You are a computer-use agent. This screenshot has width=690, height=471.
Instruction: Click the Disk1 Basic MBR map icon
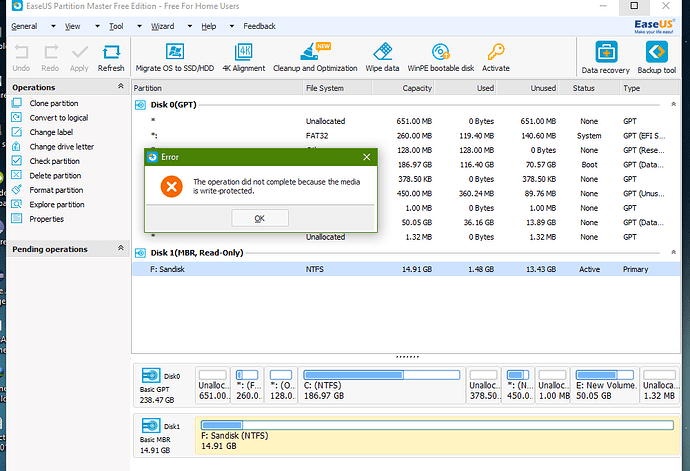[151, 426]
